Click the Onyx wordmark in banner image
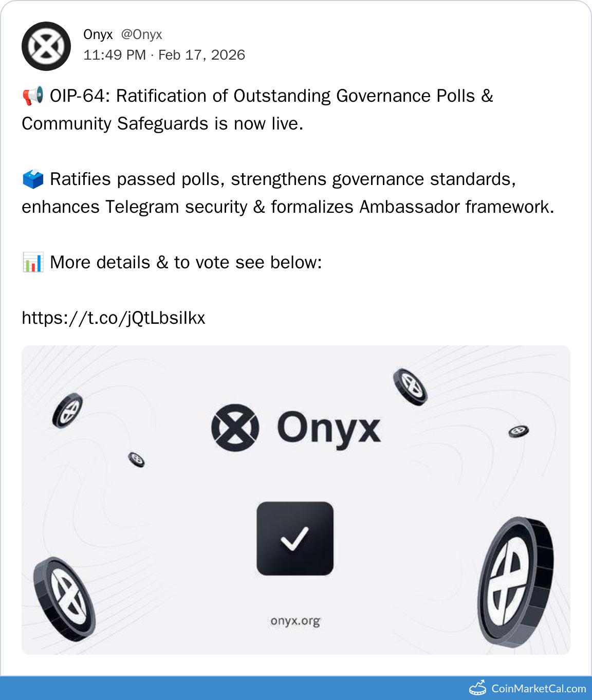The height and width of the screenshot is (700, 592). [x=329, y=428]
